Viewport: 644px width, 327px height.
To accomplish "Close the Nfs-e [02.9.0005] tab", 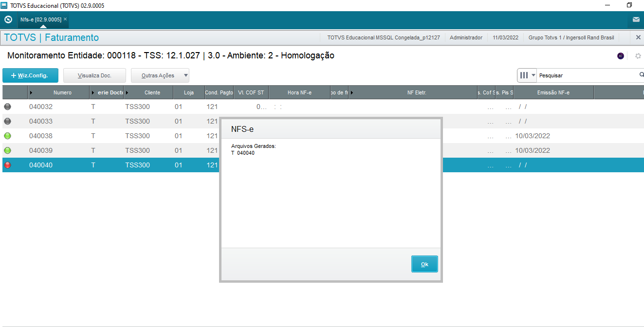I will pyautogui.click(x=65, y=19).
